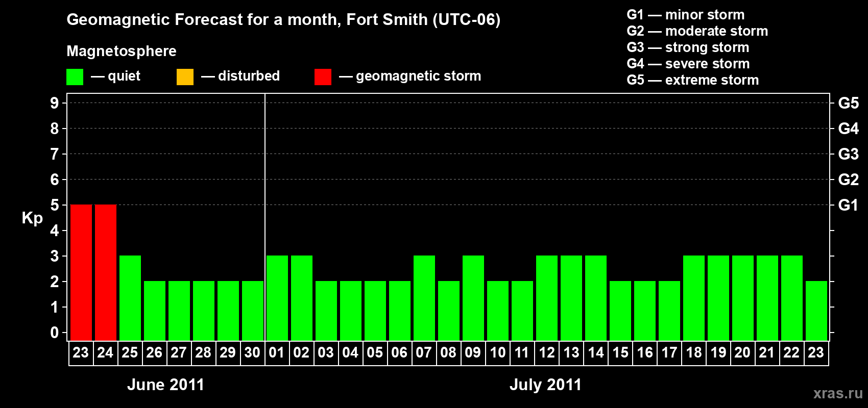
Task: Click the green quiet legend swatch
Action: point(75,77)
